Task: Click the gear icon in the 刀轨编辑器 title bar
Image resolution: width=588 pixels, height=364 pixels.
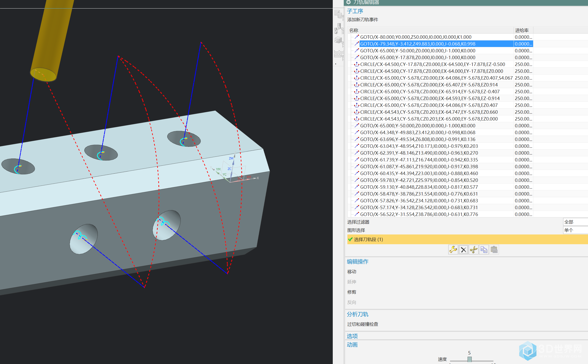Action: coord(348,2)
